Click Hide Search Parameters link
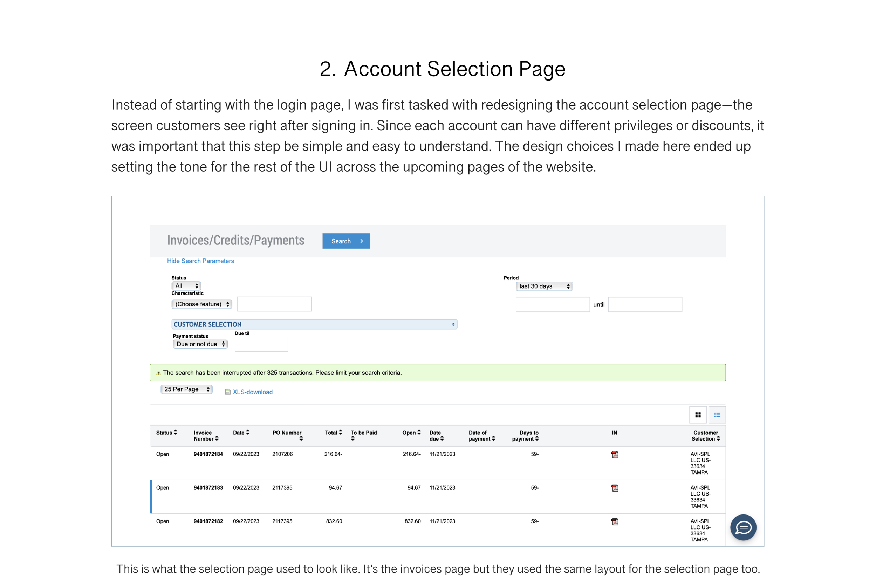This screenshot has height=588, width=876. click(200, 261)
